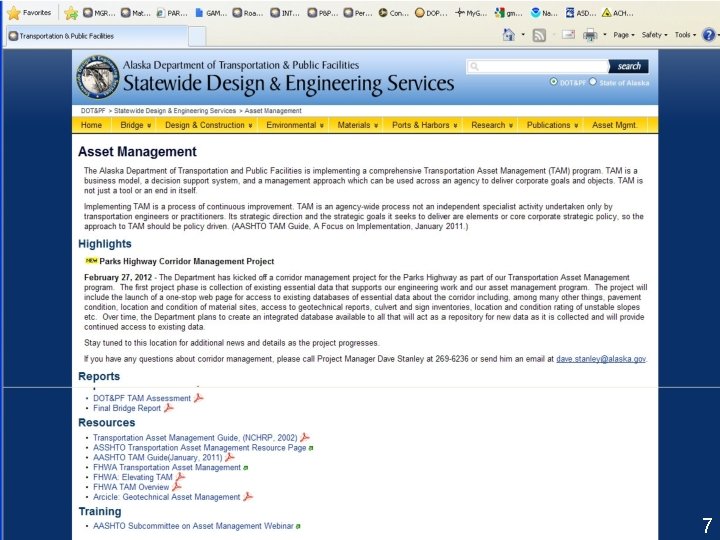Open AASHTO Subcommittee on Asset Management Webinar

pyautogui.click(x=193, y=526)
